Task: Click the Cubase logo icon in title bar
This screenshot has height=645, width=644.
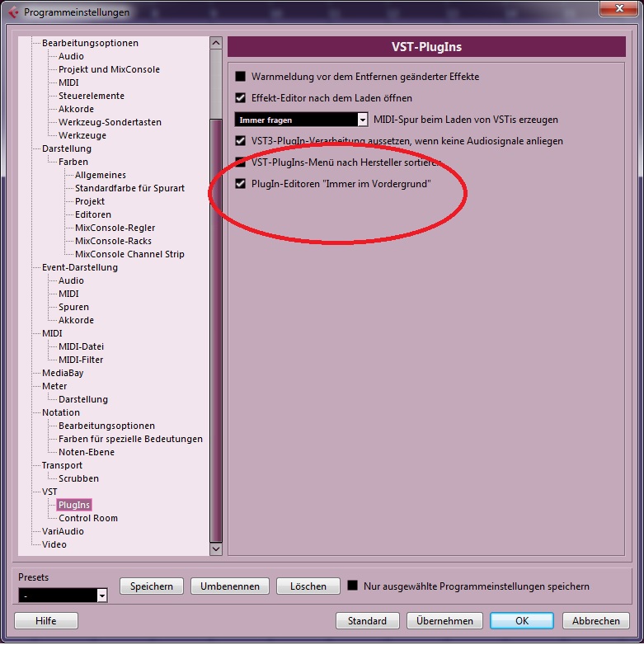Action: point(13,12)
